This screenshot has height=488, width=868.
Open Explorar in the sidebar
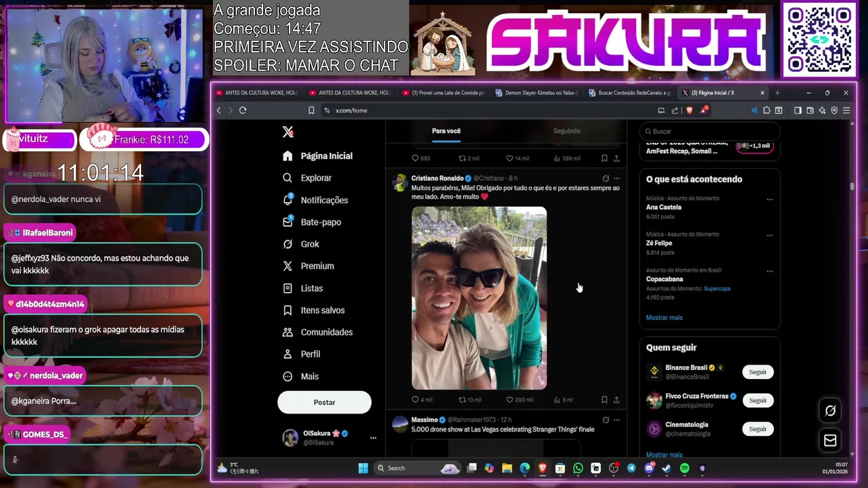tap(307, 178)
